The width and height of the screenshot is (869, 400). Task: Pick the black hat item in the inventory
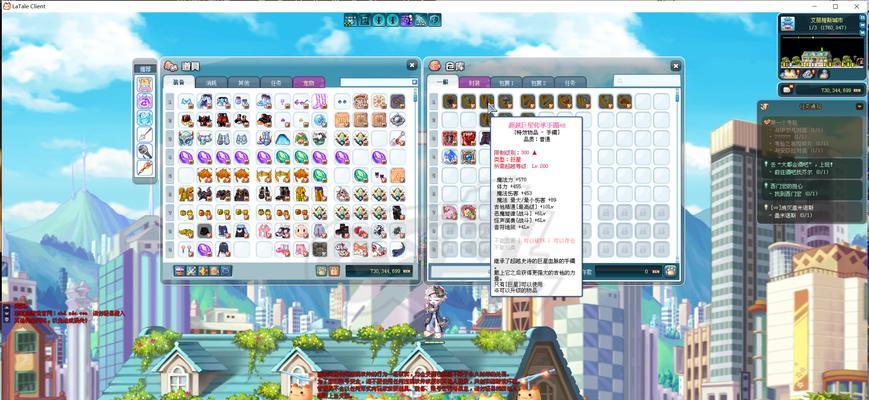pos(205,231)
